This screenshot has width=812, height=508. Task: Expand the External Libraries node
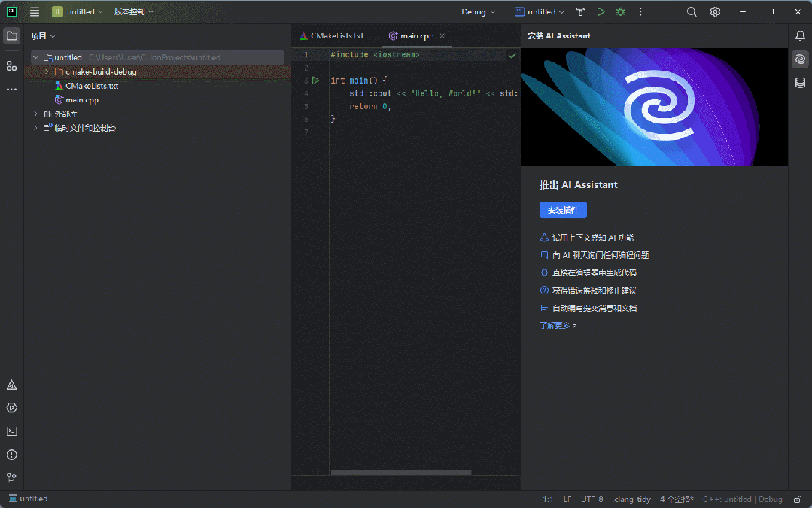[35, 114]
